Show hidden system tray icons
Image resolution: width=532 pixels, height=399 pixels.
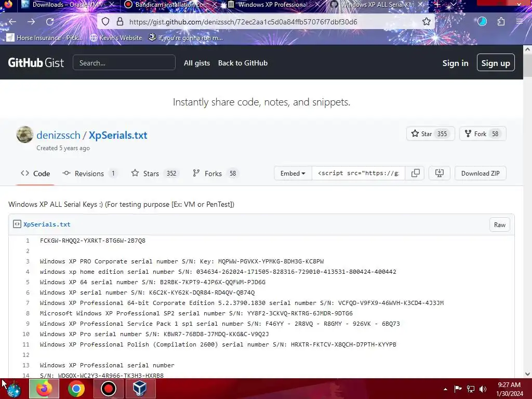tap(445, 389)
